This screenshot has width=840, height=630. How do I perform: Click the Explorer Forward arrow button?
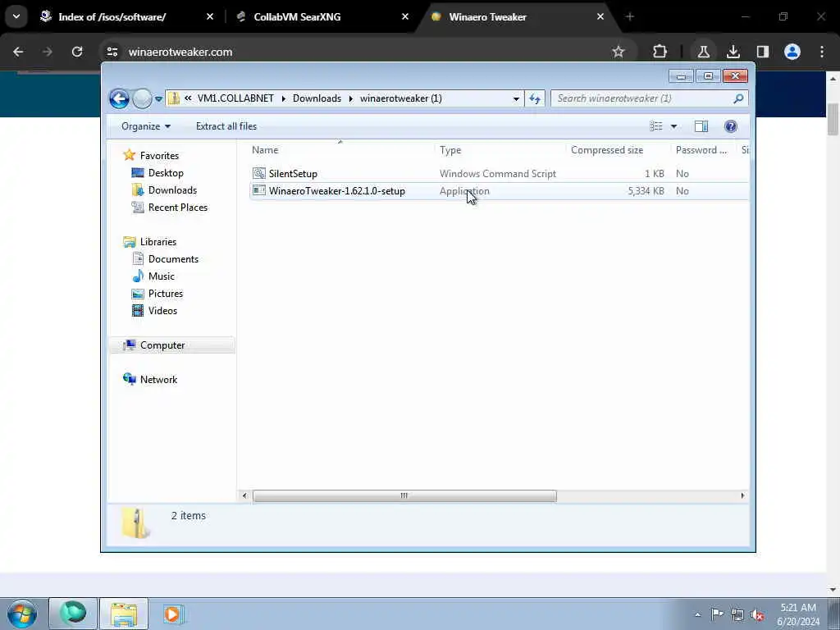[x=142, y=98]
